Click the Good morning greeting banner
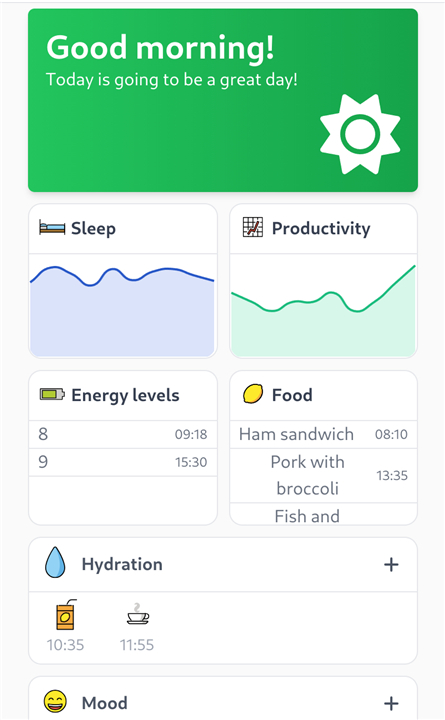This screenshot has height=720, width=445. (x=223, y=100)
